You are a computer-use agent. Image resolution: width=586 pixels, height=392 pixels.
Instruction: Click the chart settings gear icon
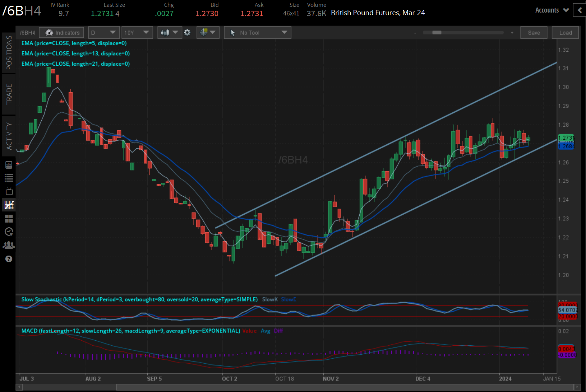pos(187,33)
